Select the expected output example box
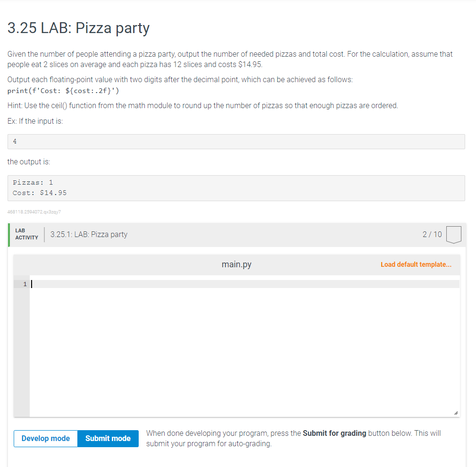Viewport: 476px width, 467px height. (x=236, y=187)
